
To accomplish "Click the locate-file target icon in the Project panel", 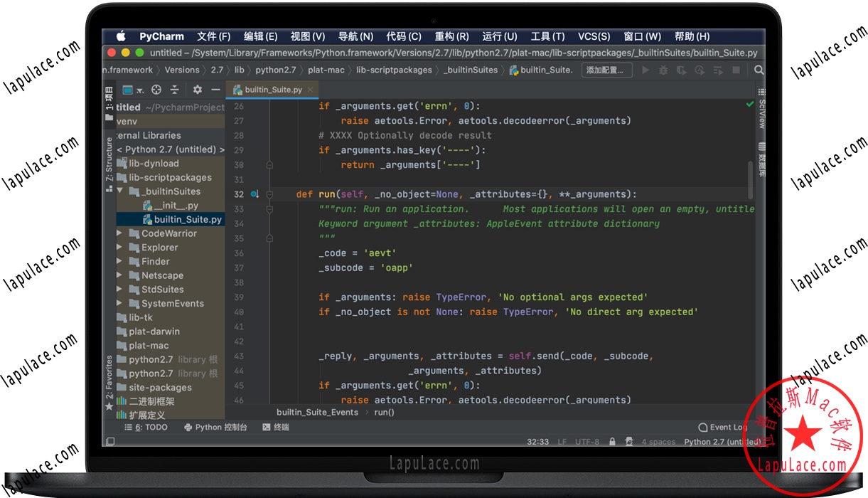I will coord(156,90).
